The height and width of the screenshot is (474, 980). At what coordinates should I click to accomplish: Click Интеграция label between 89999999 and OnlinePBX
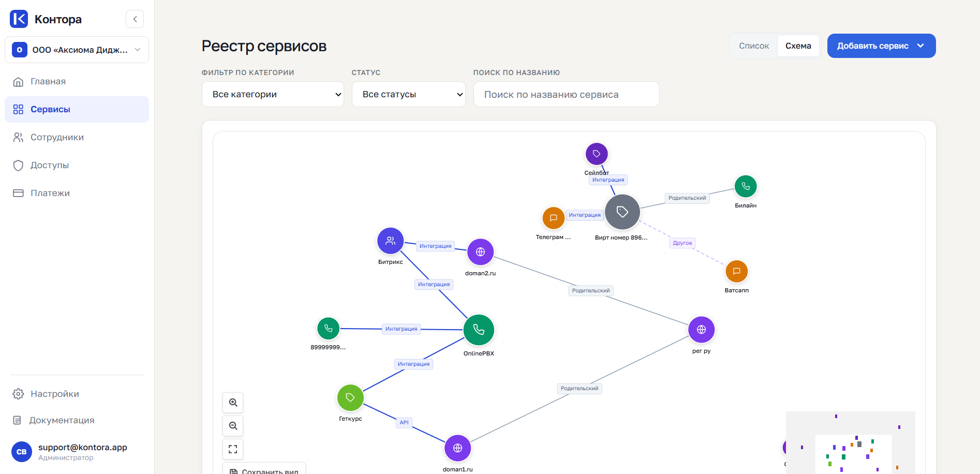[x=401, y=329]
